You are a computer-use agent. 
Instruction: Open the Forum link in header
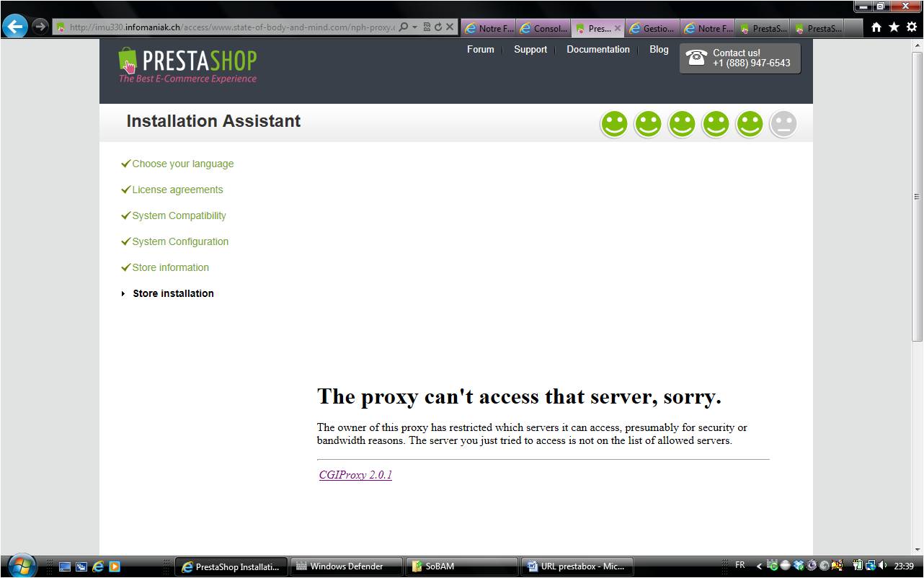click(x=481, y=49)
